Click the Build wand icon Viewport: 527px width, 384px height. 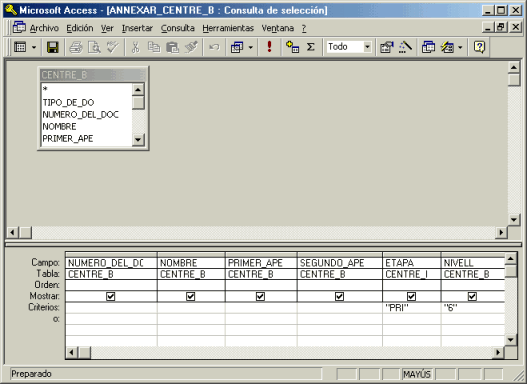point(405,47)
